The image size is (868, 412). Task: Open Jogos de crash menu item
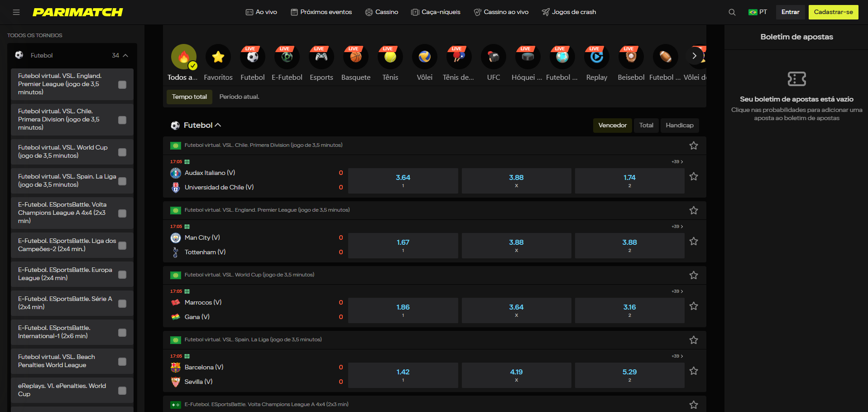pos(569,12)
